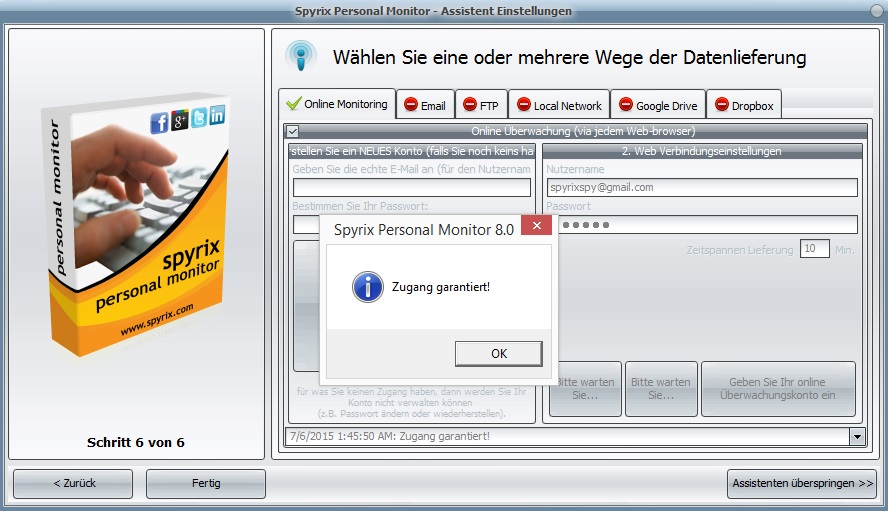Close the Spyrix Personal Monitor 8.0 dialog
This screenshot has width=888, height=511.
coord(537,225)
